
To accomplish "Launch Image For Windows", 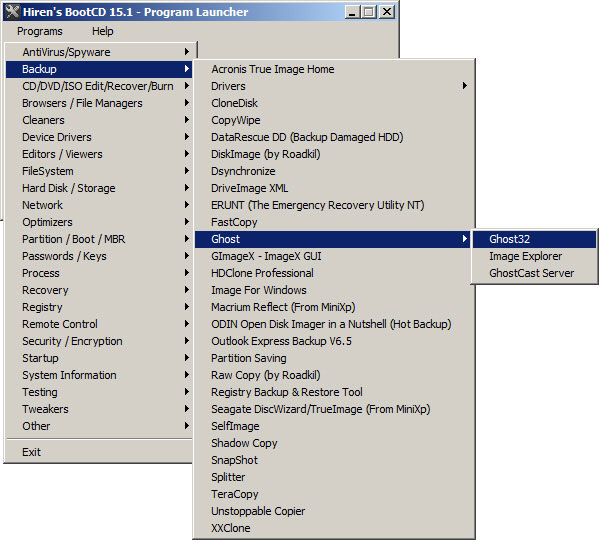I will pos(333,290).
